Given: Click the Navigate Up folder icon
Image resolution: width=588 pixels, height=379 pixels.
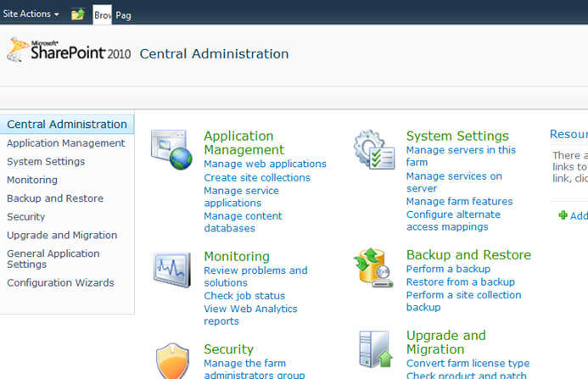Looking at the screenshot, I should pyautogui.click(x=78, y=14).
